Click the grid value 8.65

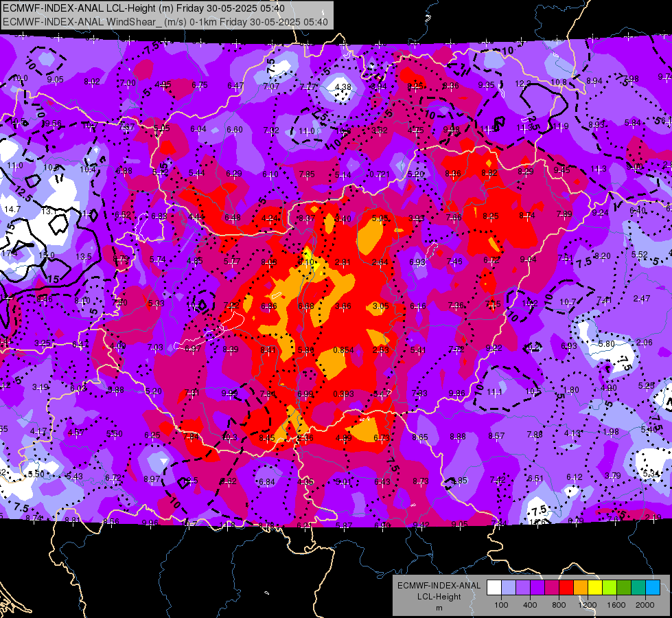coord(420,437)
